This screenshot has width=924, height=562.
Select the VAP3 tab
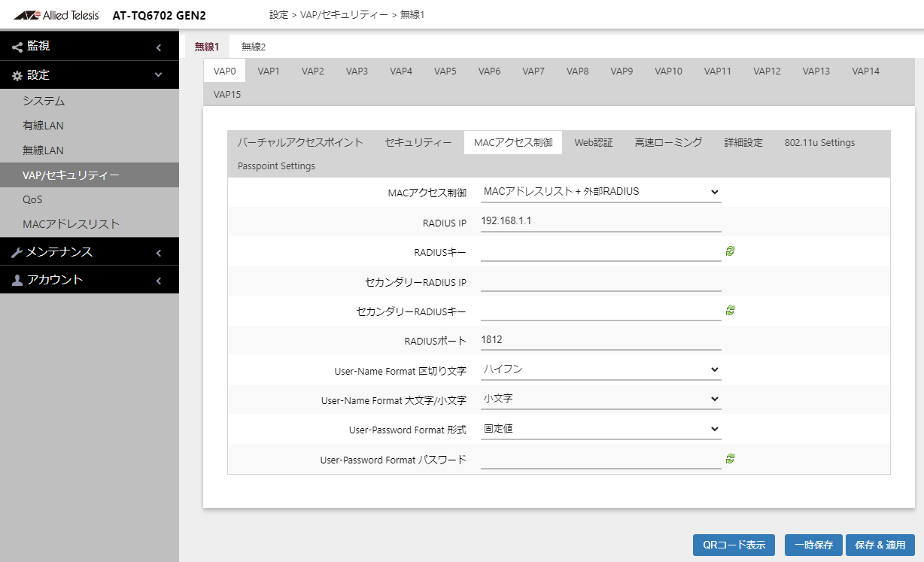pyautogui.click(x=357, y=71)
